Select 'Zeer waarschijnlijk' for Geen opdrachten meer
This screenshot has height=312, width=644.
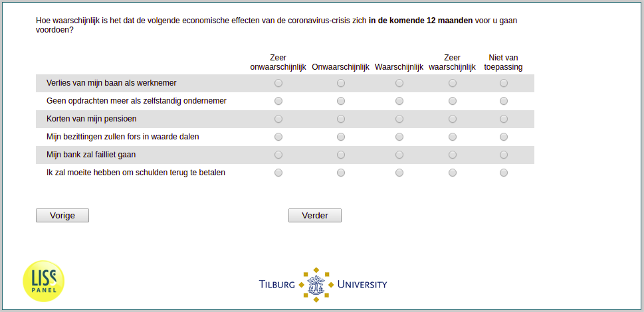(x=452, y=101)
